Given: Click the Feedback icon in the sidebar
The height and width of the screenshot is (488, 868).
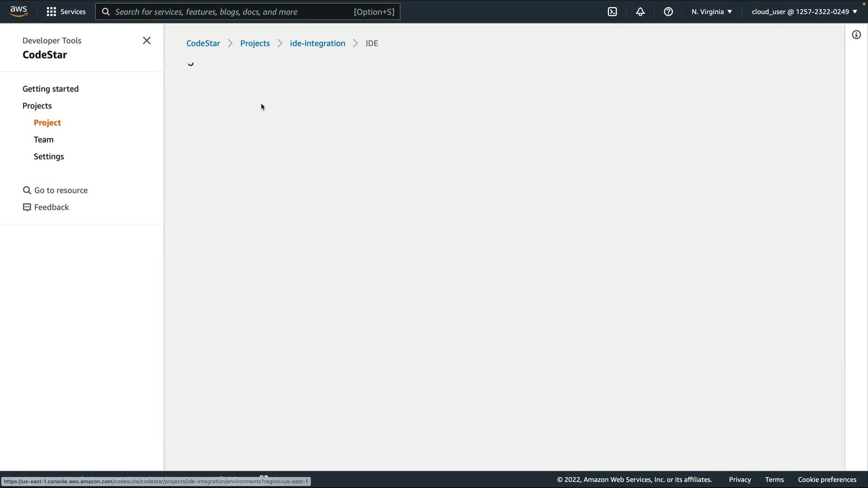Looking at the screenshot, I should pyautogui.click(x=27, y=207).
